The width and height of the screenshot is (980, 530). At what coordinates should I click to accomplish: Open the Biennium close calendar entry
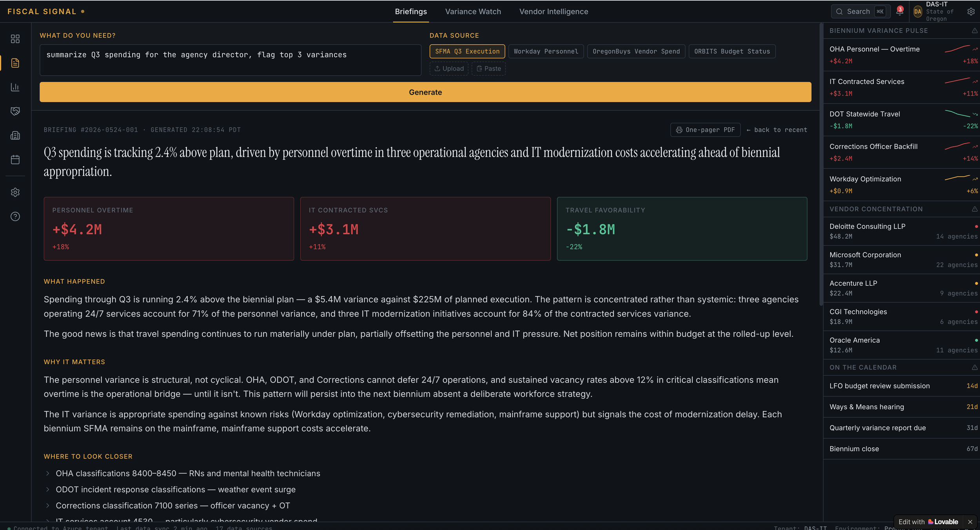click(x=902, y=449)
